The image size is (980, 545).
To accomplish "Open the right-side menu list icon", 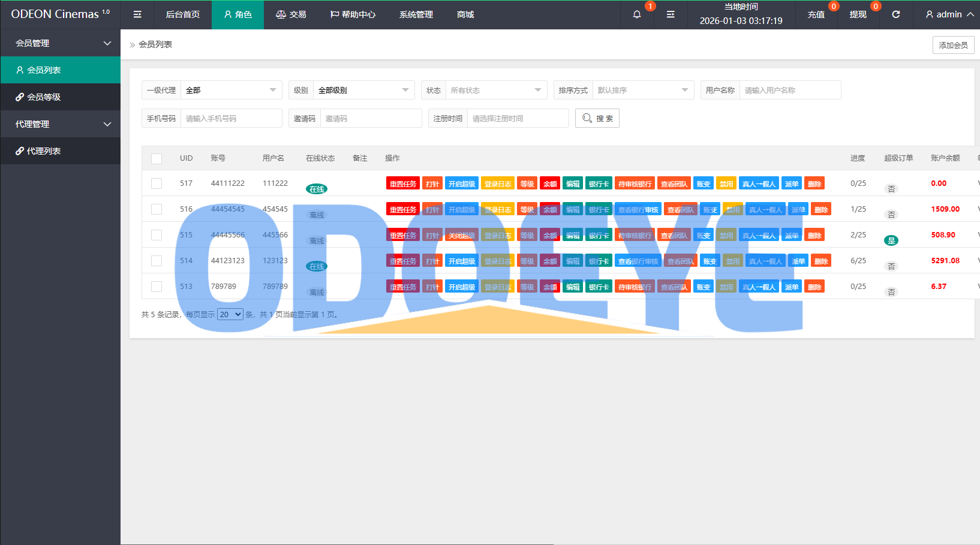I will click(671, 14).
